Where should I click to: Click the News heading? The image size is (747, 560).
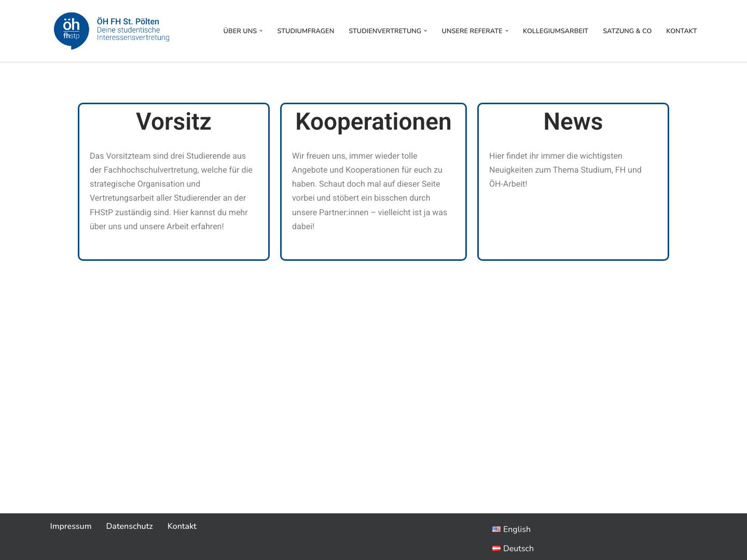573,121
